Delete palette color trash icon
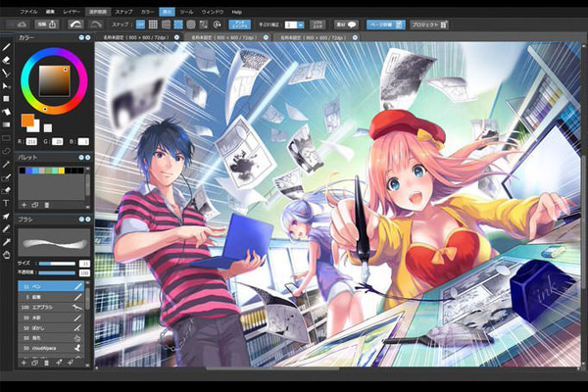This screenshot has height=392, width=588. (46, 205)
